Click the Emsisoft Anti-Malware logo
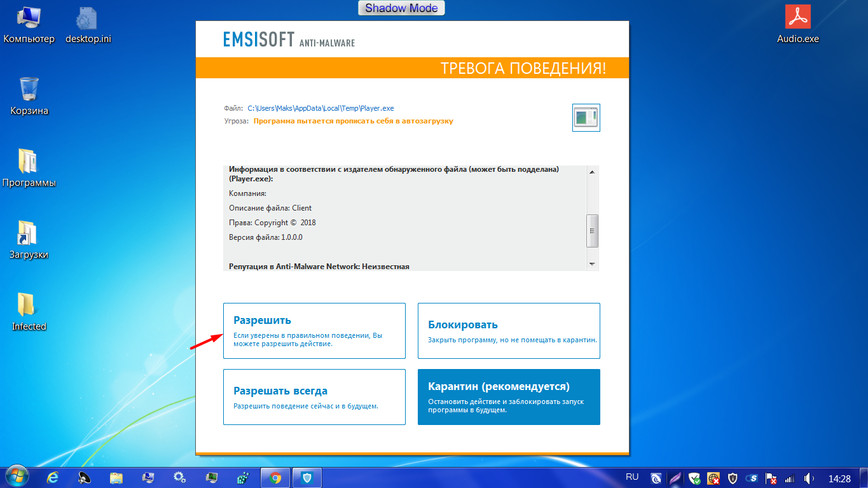The image size is (868, 488). pyautogui.click(x=289, y=39)
